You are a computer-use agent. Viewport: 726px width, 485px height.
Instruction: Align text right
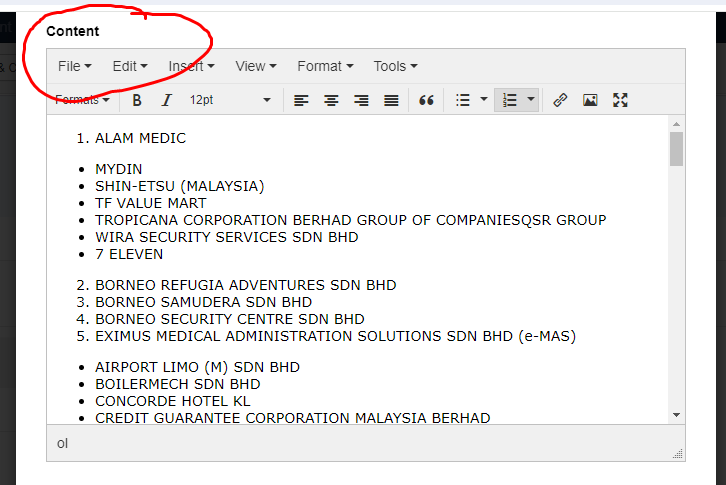click(x=361, y=100)
